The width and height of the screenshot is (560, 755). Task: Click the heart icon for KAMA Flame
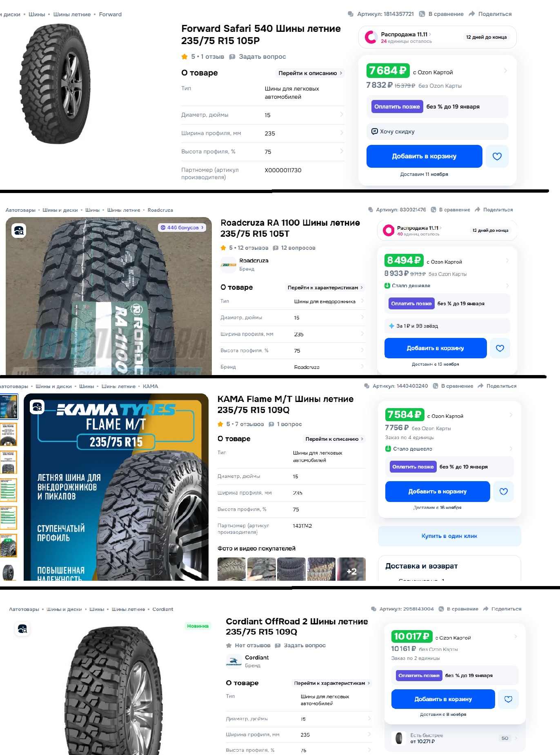[x=503, y=491]
